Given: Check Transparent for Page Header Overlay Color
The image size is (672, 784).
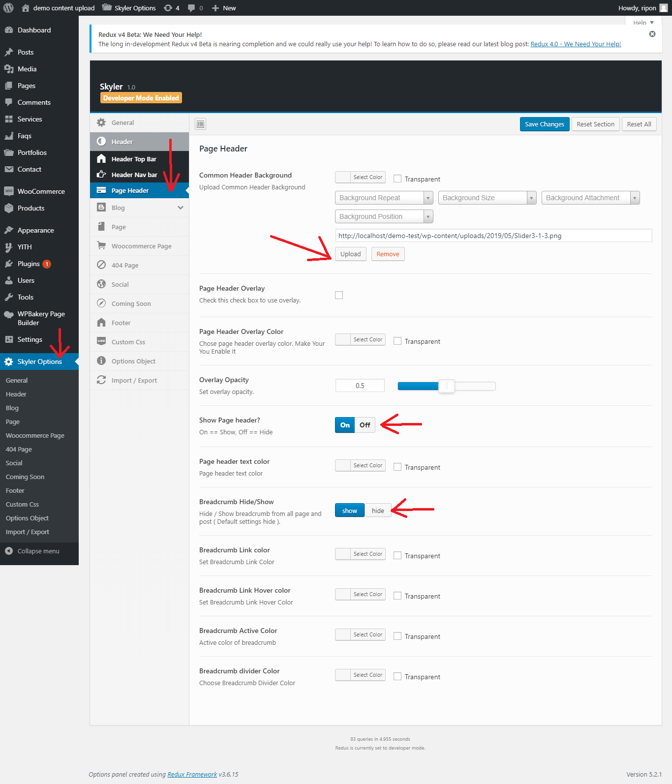Looking at the screenshot, I should pyautogui.click(x=397, y=341).
